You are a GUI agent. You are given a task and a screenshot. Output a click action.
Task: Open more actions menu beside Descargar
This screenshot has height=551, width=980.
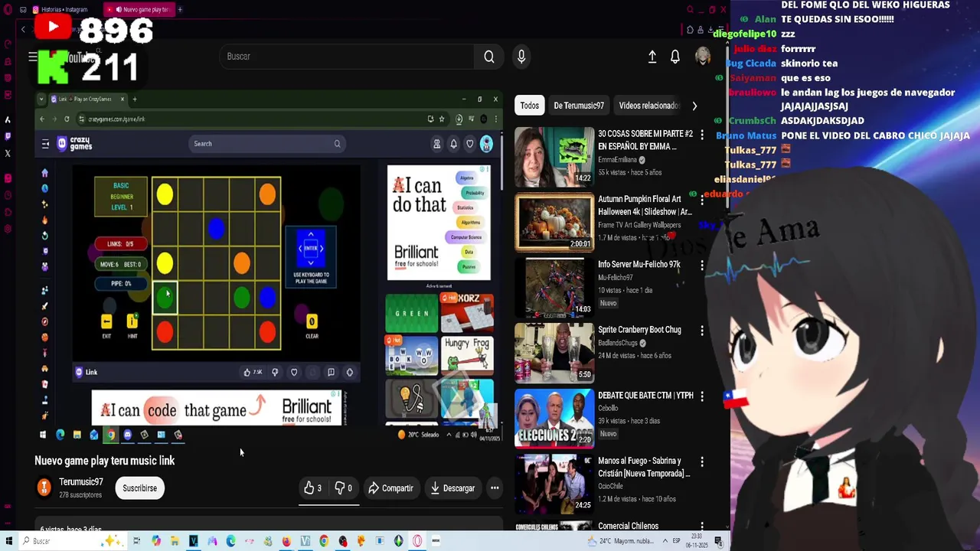(495, 488)
